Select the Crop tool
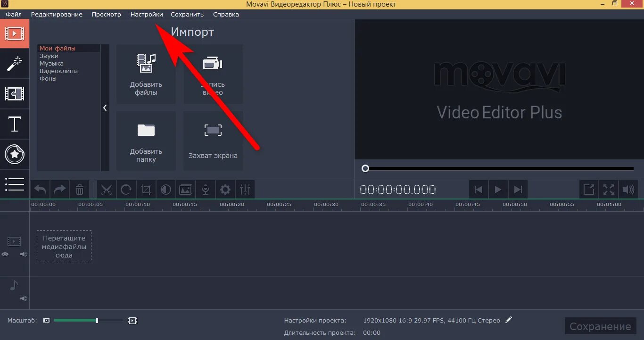Viewport: 644px width, 340px height. coord(146,190)
